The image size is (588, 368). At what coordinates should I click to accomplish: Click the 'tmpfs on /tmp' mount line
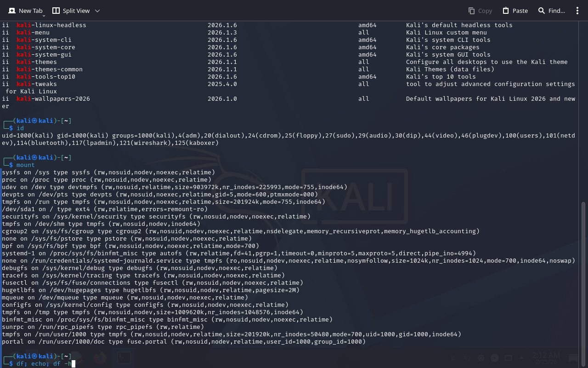pos(152,312)
